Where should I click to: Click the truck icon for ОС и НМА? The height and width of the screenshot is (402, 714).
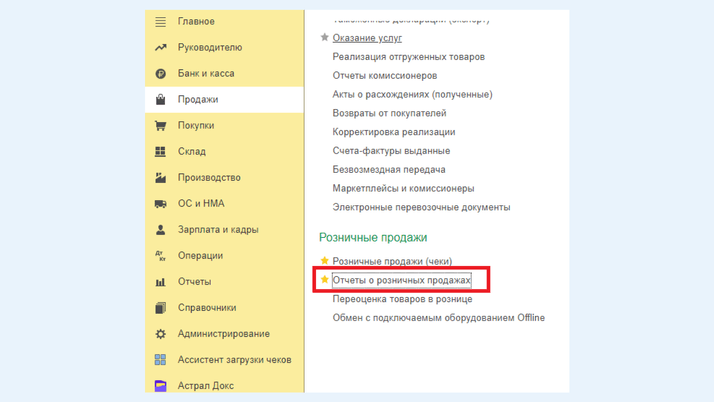tap(160, 204)
